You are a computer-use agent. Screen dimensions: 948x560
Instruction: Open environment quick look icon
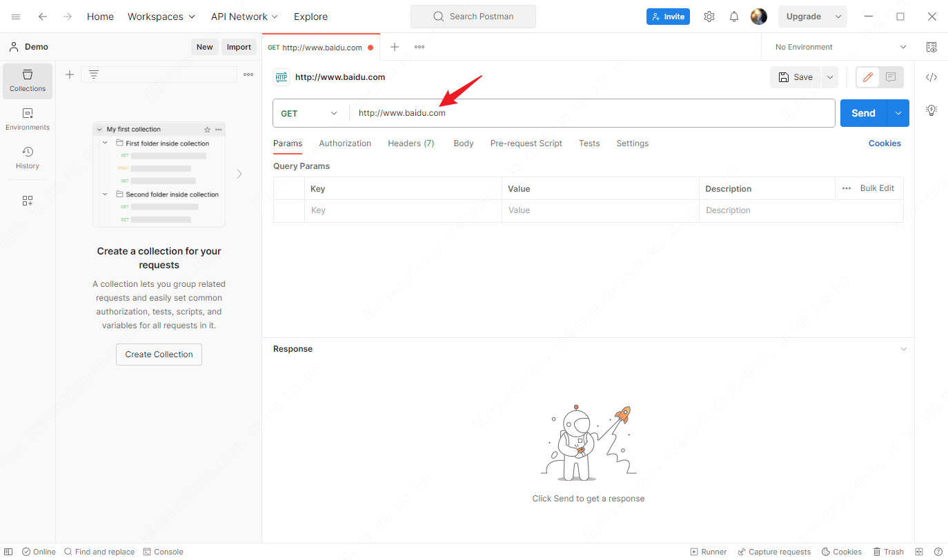coord(931,47)
